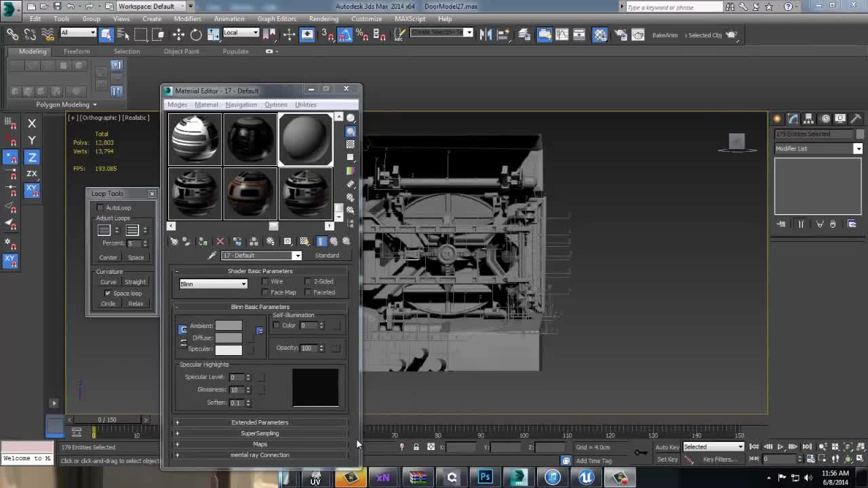Image resolution: width=868 pixels, height=488 pixels.
Task: Toggle the Auto Key button
Action: tap(667, 447)
